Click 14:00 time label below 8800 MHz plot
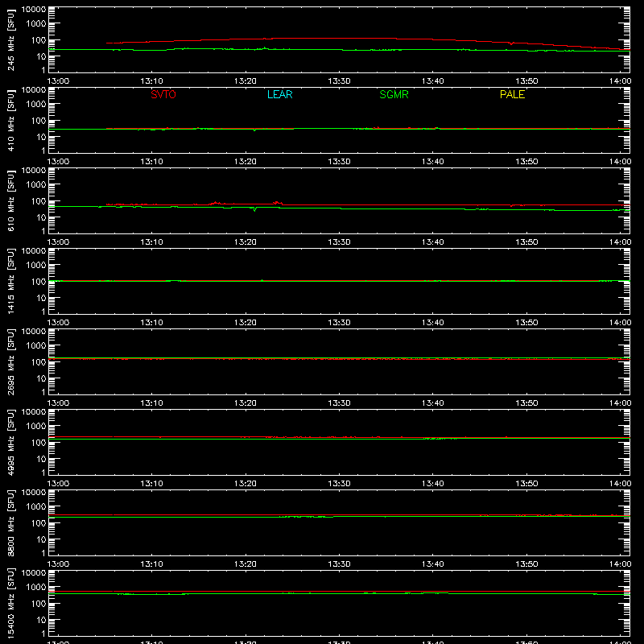This screenshot has height=644, width=644. coord(620,564)
